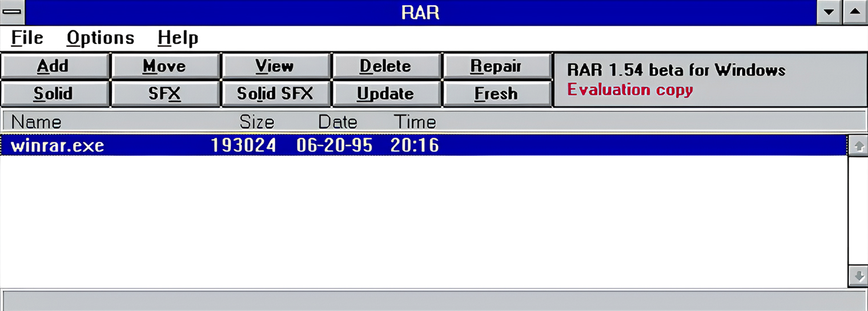Open the Help menu
The width and height of the screenshot is (868, 311).
point(178,38)
